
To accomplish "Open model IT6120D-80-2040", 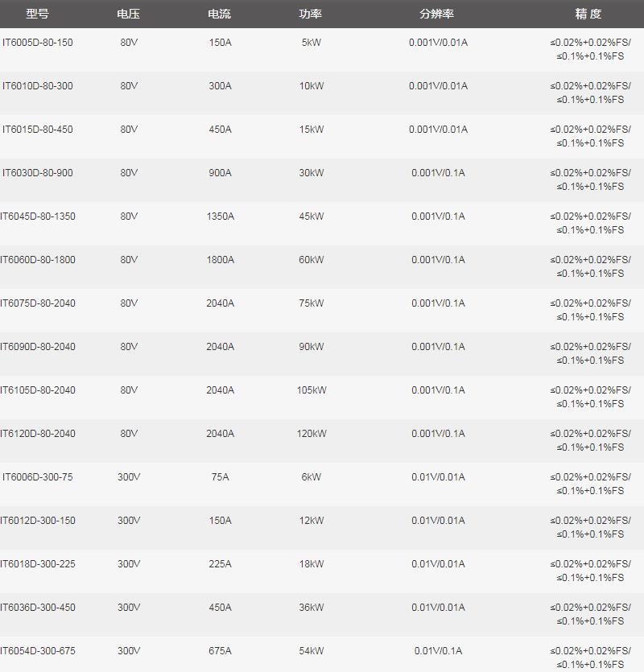I will click(38, 434).
